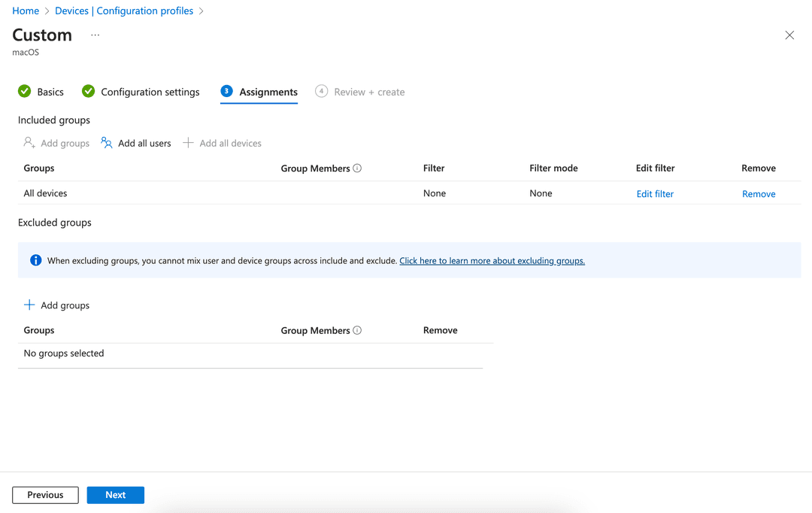
Task: Open Group Members info tooltip under Included groups
Action: pyautogui.click(x=359, y=168)
